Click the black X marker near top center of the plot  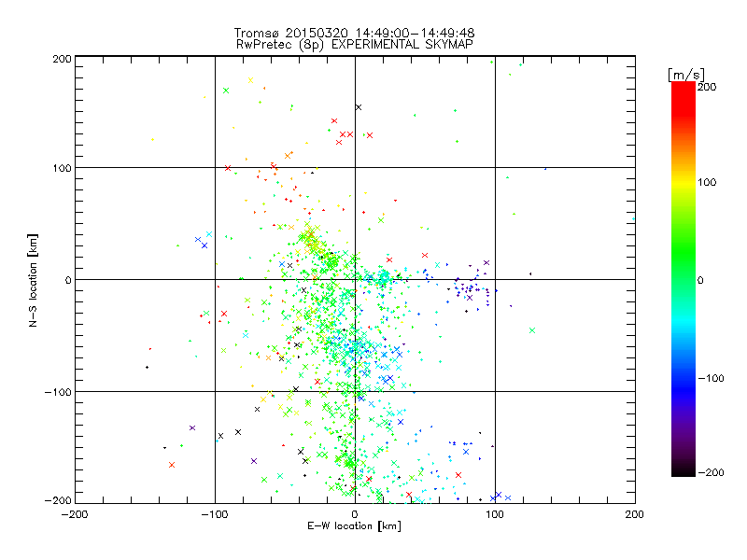click(359, 107)
